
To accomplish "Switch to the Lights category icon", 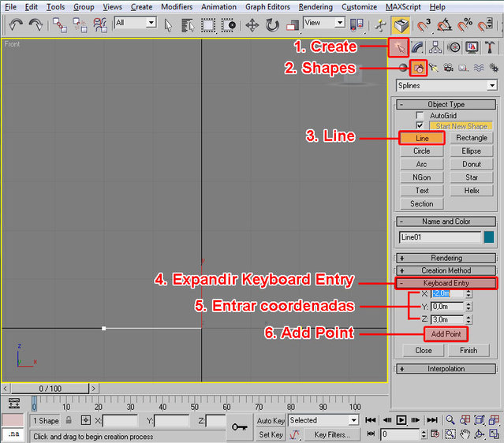I will (434, 69).
